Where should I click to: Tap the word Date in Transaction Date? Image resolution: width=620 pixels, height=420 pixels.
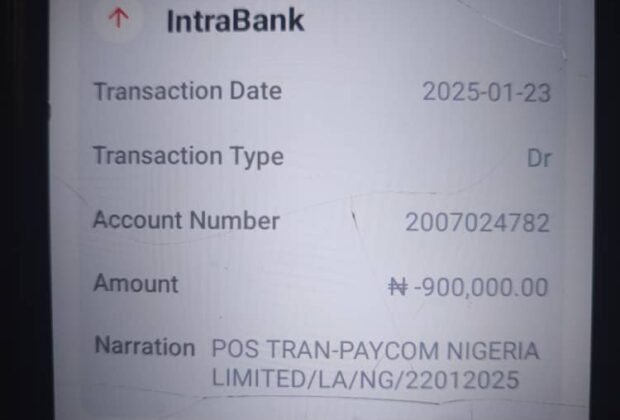[x=256, y=91]
